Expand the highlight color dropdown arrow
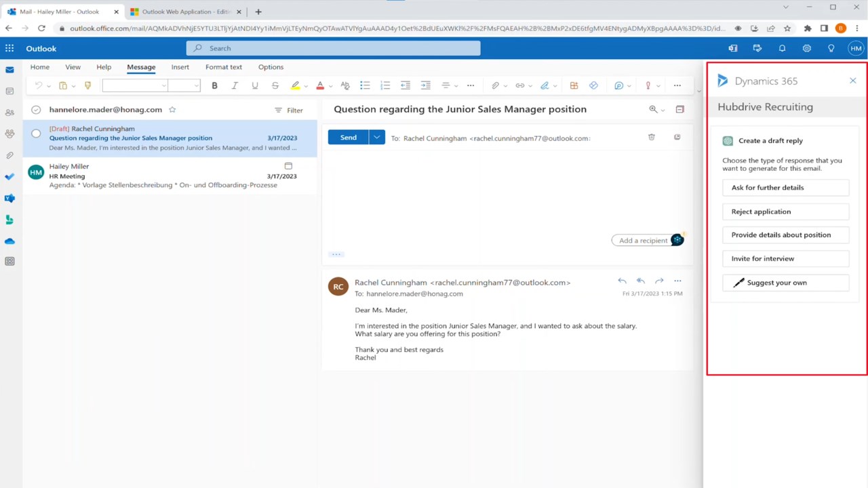Screen dimensions: 868x488 (305, 86)
